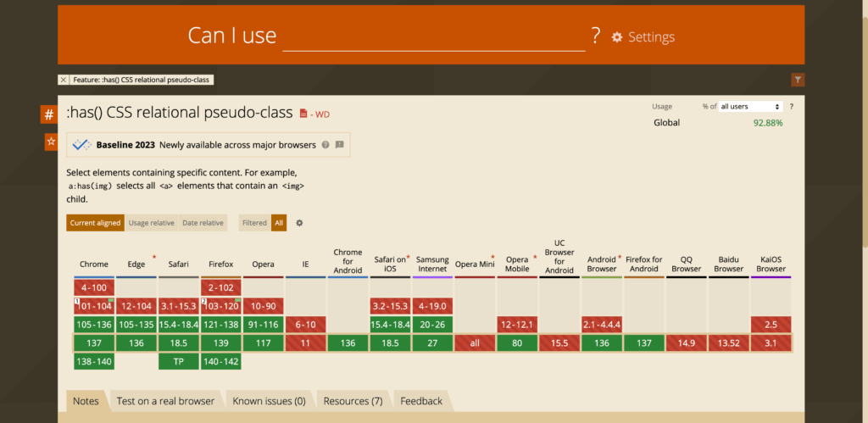Viewport: 868px width, 423px height.
Task: Select the UC Browser 15.5 cell
Action: (559, 343)
